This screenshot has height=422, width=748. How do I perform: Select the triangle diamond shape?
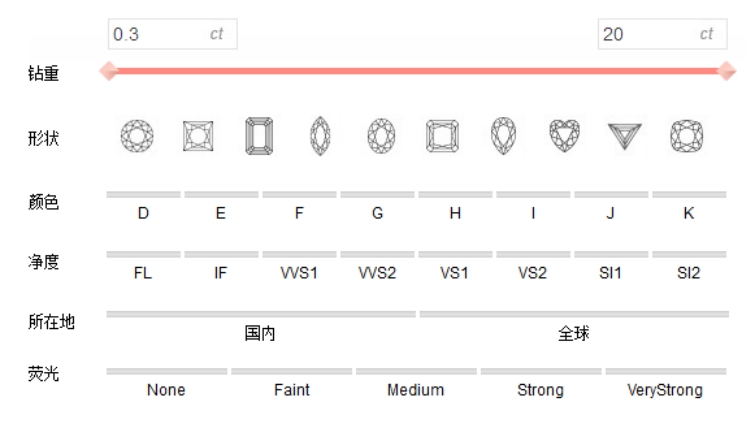(625, 136)
